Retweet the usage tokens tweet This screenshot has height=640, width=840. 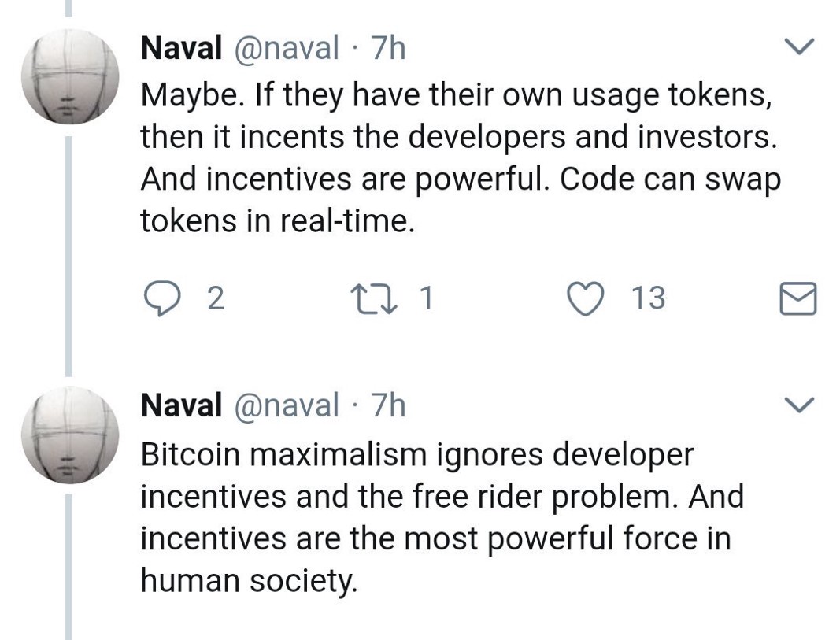coord(373,299)
